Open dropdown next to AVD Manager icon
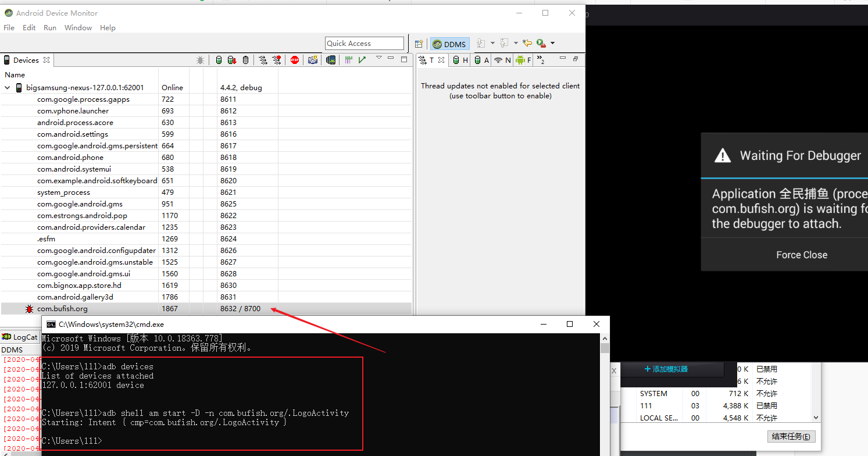This screenshot has width=868, height=456. (515, 43)
